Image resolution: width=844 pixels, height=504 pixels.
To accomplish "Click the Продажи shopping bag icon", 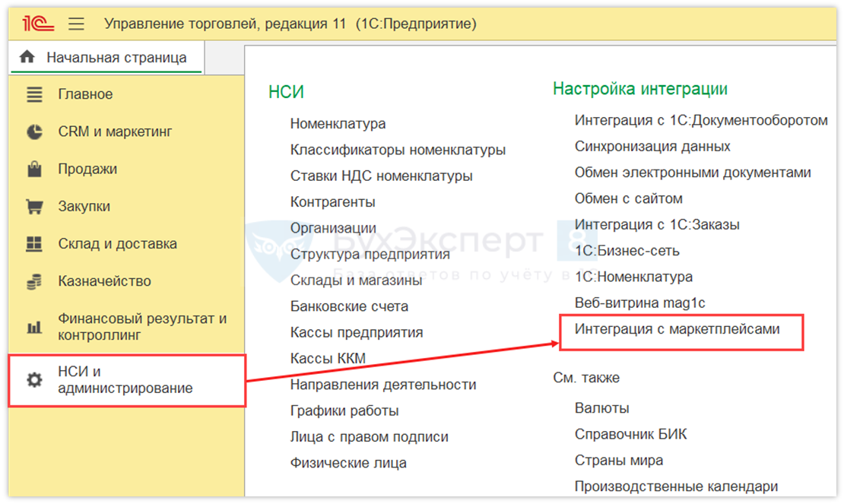I will click(x=34, y=169).
